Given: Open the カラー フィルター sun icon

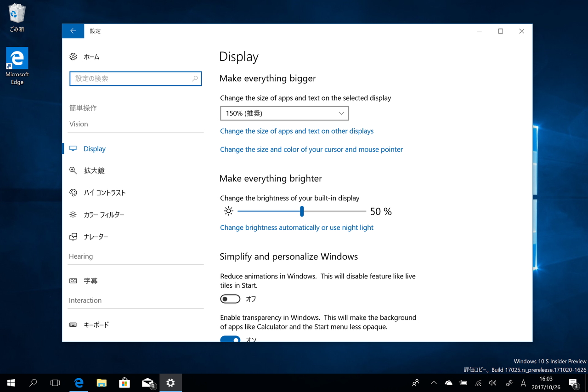Looking at the screenshot, I should pyautogui.click(x=73, y=215).
